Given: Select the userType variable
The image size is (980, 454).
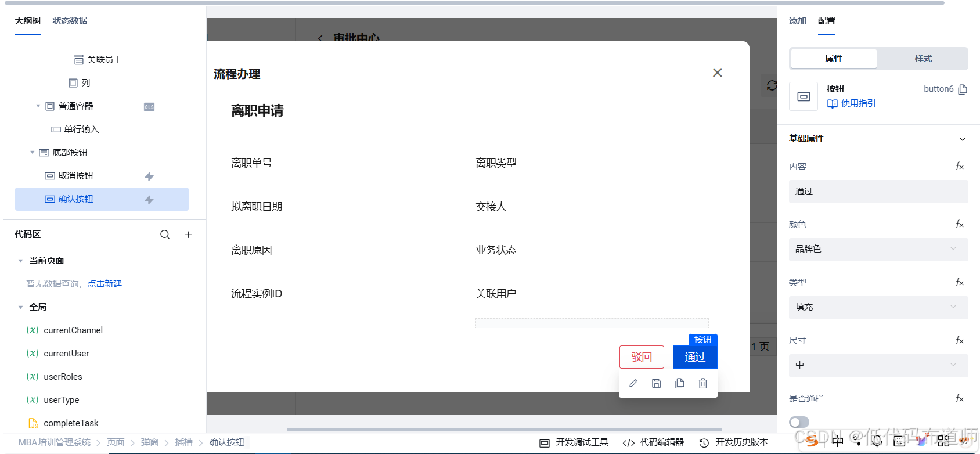Looking at the screenshot, I should coord(62,400).
